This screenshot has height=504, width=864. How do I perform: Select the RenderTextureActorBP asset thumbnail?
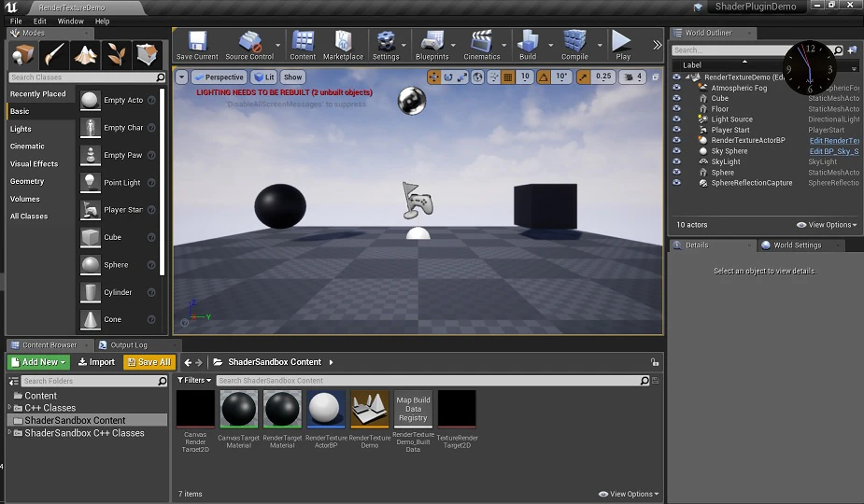click(326, 409)
